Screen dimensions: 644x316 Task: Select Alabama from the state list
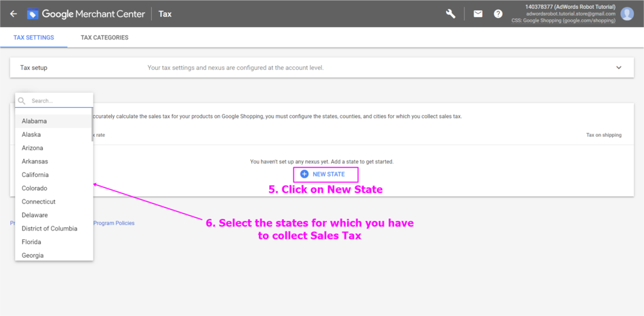coord(54,121)
